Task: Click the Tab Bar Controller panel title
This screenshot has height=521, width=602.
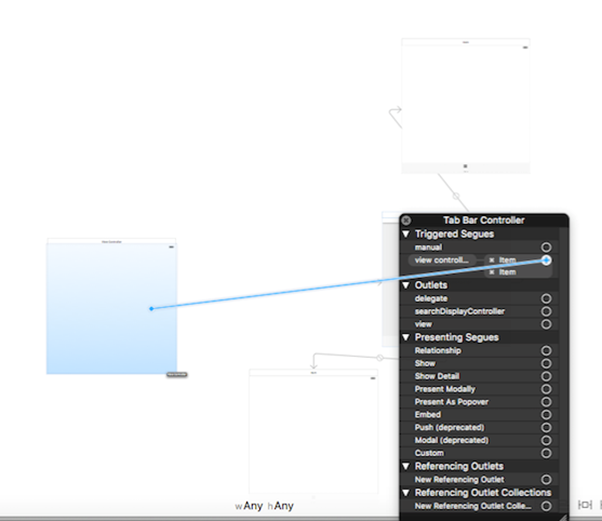Action: click(x=484, y=220)
